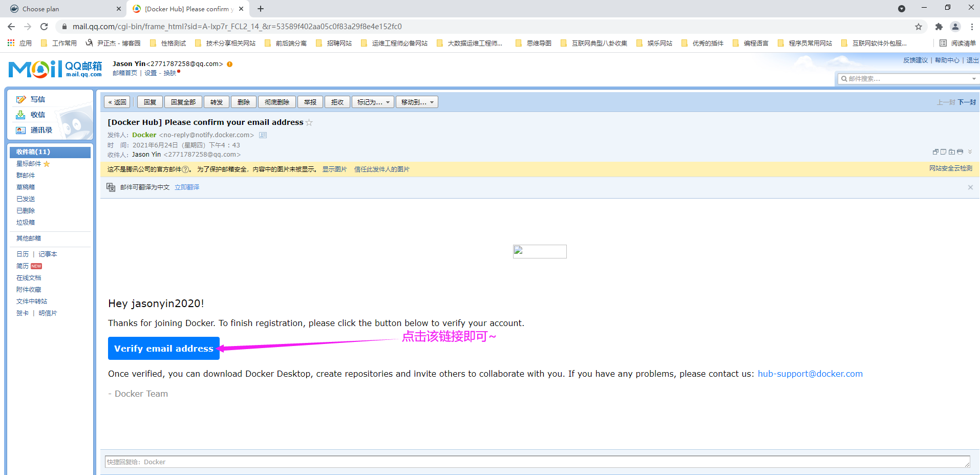Click the quick reply input field
This screenshot has width=980, height=475.
coord(537,462)
